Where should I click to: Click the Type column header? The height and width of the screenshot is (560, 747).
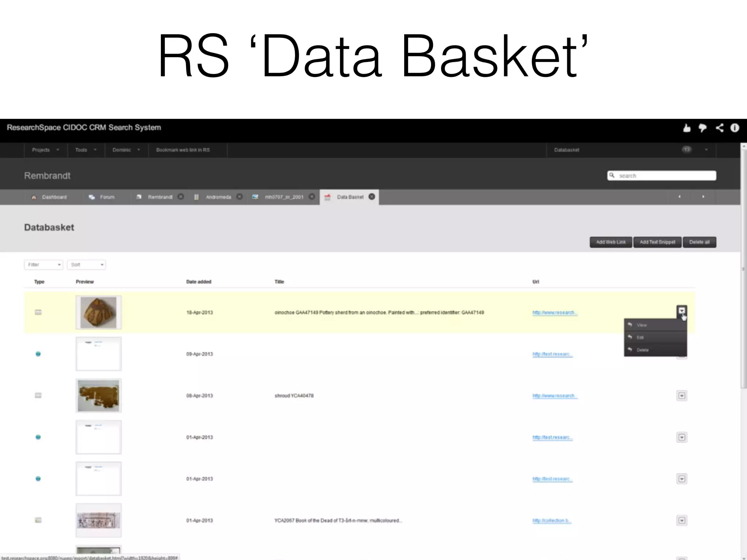pos(39,282)
